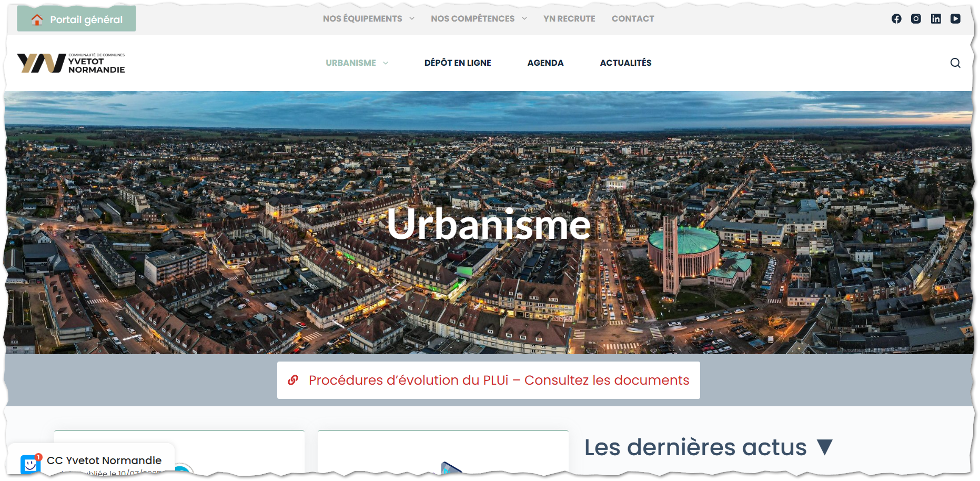
Task: Open the Contact menu item
Action: click(x=633, y=19)
